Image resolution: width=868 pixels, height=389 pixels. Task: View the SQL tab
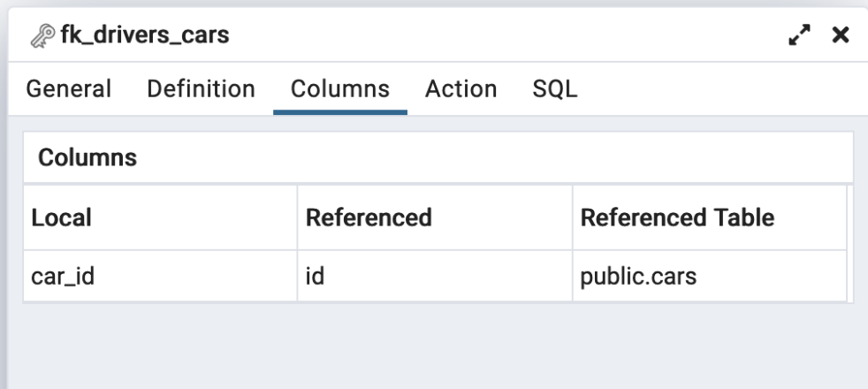click(555, 89)
